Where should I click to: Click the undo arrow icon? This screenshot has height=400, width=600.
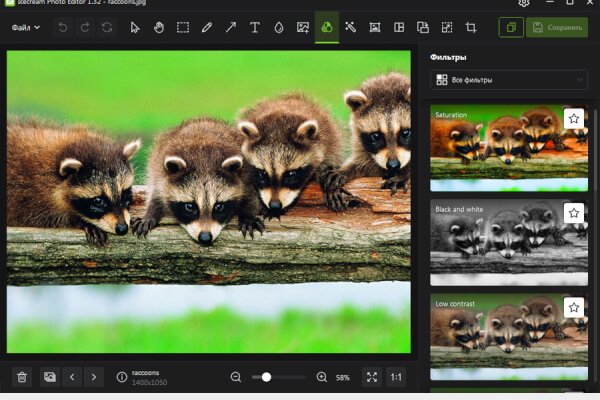[63, 28]
